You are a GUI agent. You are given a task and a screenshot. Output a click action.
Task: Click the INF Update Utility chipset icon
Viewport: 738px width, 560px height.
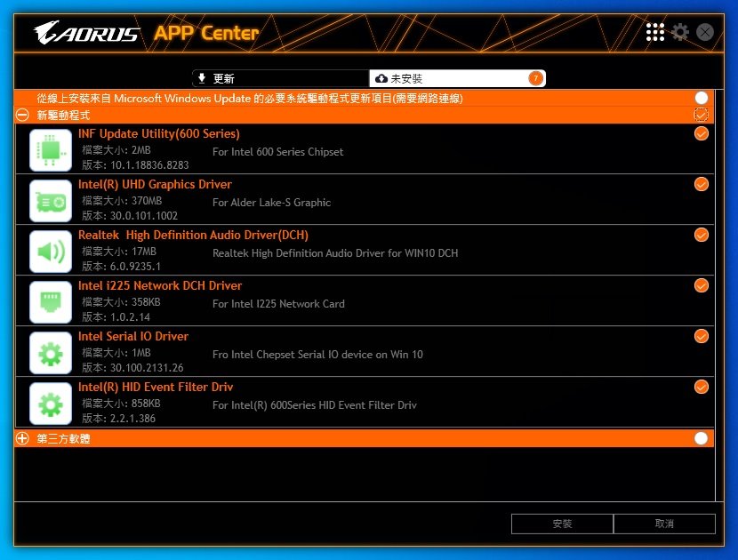tap(51, 150)
